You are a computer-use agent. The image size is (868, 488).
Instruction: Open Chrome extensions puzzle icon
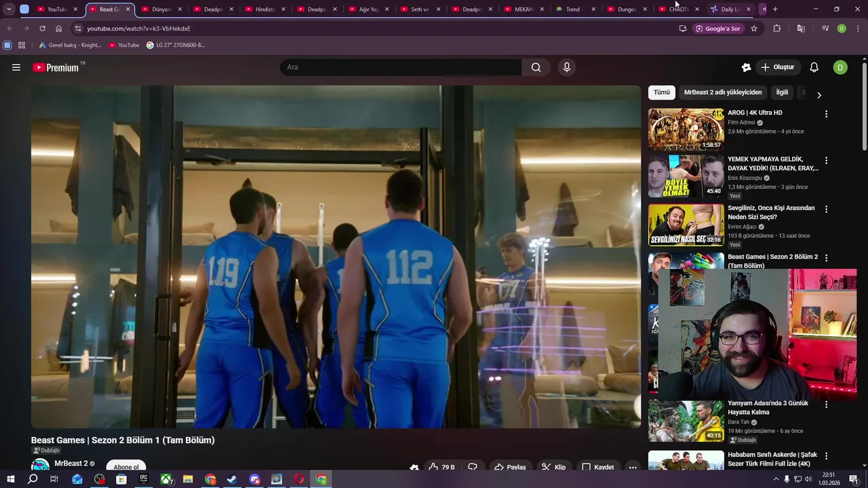coord(777,28)
